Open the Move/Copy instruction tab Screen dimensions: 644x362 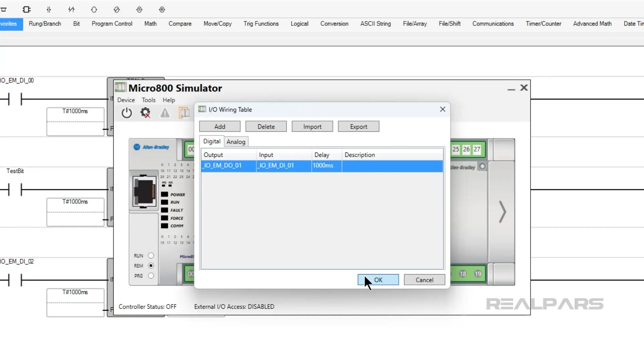pyautogui.click(x=218, y=24)
